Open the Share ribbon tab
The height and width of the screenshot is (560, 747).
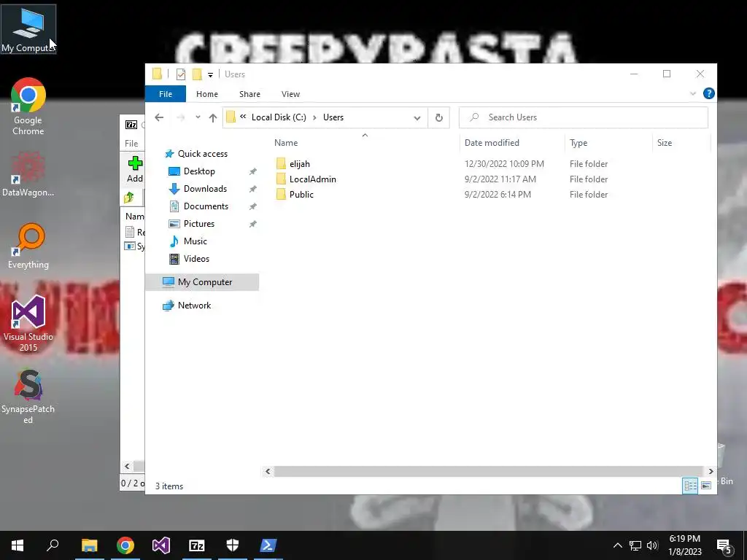click(249, 94)
